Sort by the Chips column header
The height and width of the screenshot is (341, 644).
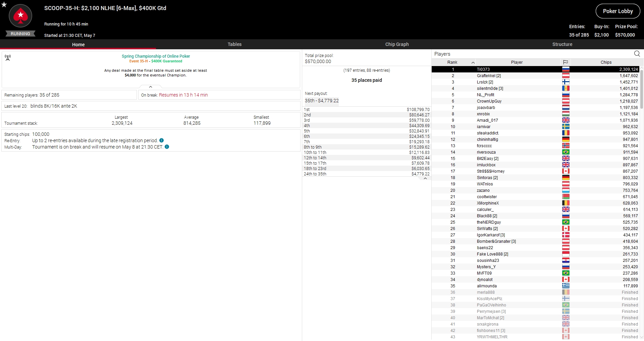pos(606,62)
